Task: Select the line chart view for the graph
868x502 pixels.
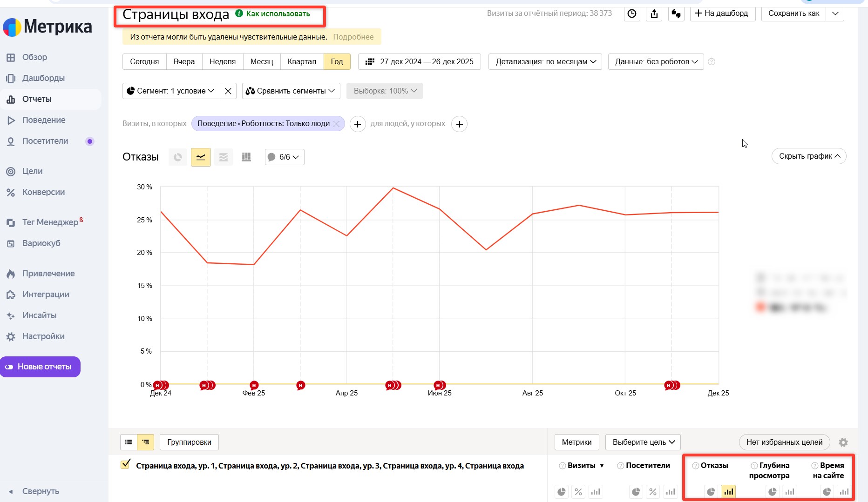Action: [x=201, y=157]
